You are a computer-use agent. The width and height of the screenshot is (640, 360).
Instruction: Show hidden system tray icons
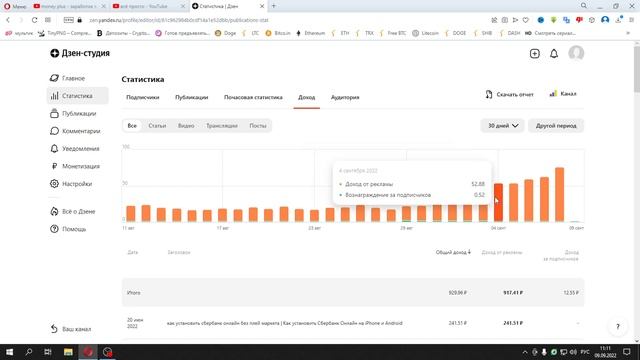[524, 352]
